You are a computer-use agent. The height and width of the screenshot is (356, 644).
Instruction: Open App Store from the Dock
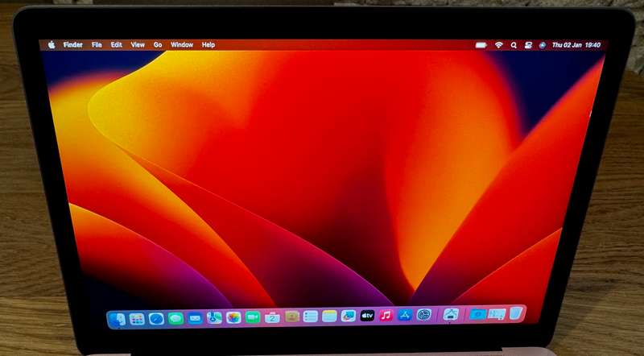click(x=405, y=315)
